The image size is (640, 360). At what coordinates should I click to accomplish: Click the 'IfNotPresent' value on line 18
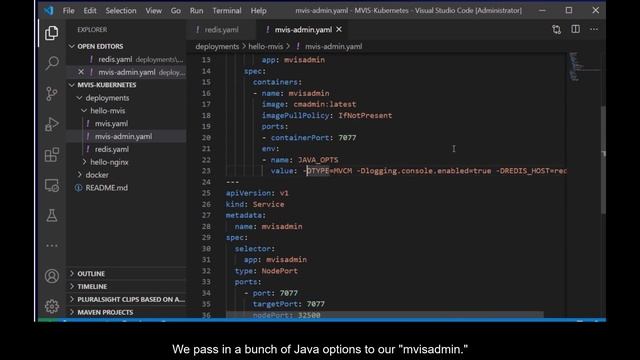pyautogui.click(x=365, y=116)
